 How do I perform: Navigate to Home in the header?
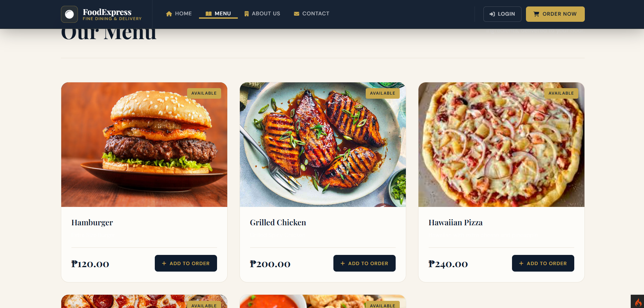[x=179, y=14]
